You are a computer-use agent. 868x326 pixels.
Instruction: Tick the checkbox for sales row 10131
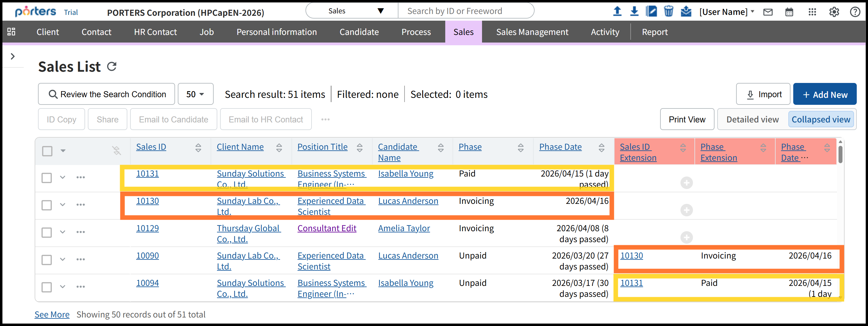(47, 178)
